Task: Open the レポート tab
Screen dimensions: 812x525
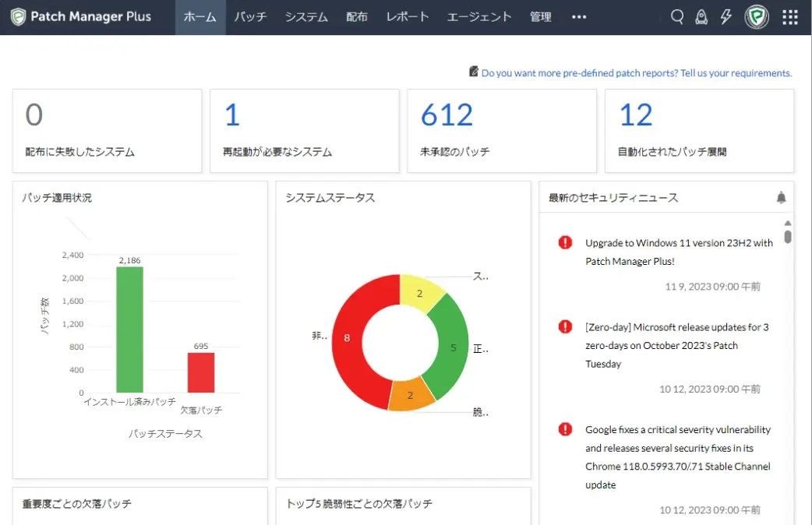Action: point(408,17)
